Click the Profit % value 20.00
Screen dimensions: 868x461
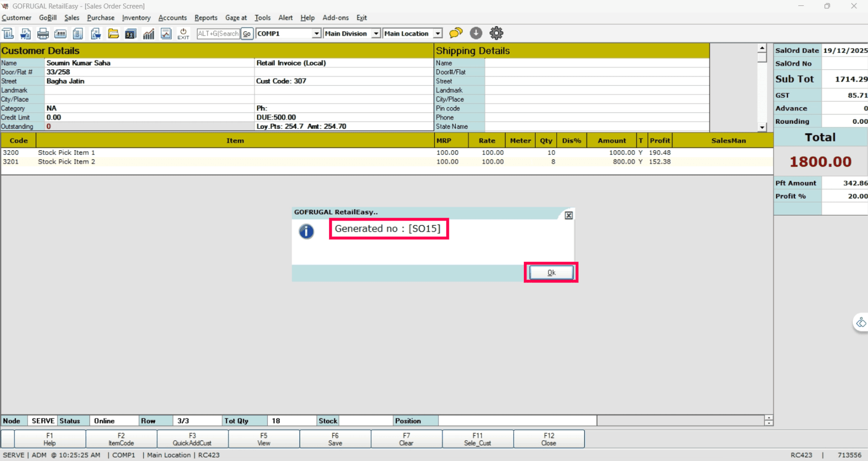858,196
